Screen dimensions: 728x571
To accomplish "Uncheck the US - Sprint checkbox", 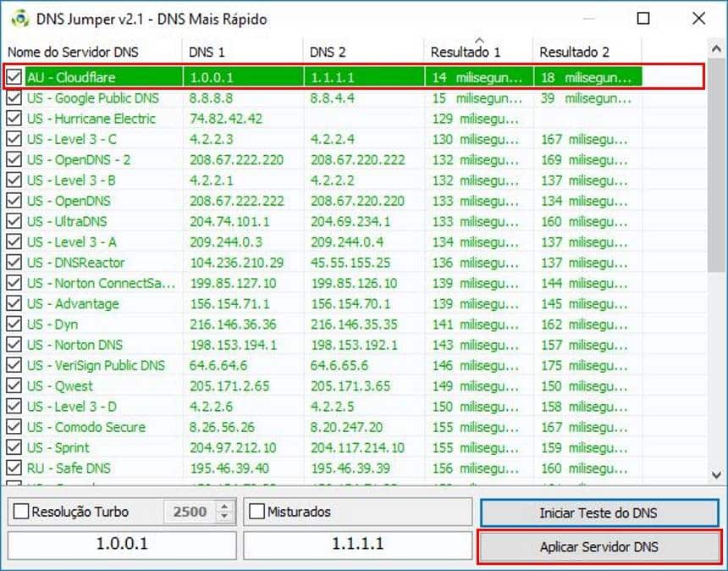I will (x=14, y=447).
